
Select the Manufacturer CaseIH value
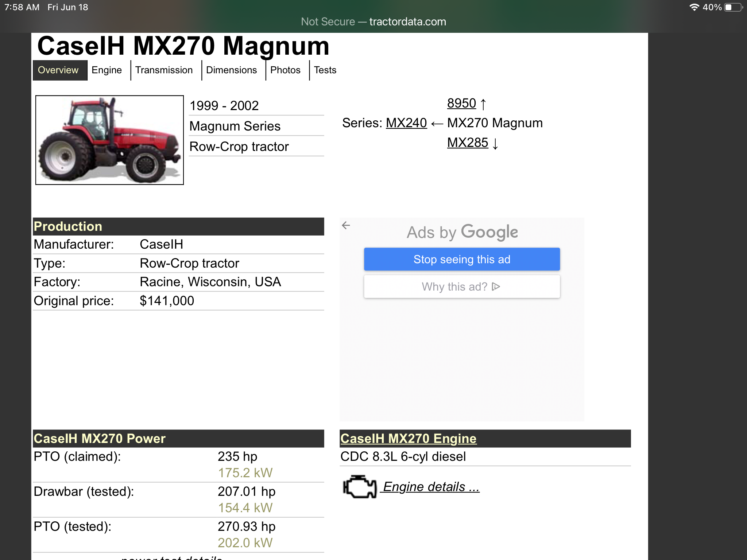(161, 244)
